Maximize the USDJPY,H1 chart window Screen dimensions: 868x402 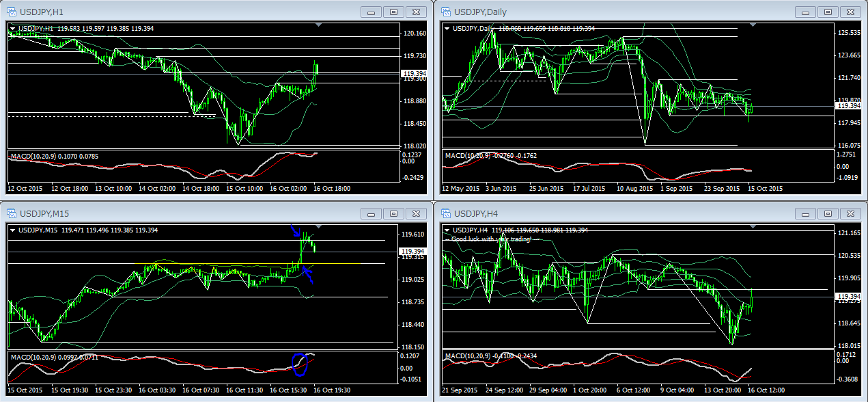[x=393, y=12]
